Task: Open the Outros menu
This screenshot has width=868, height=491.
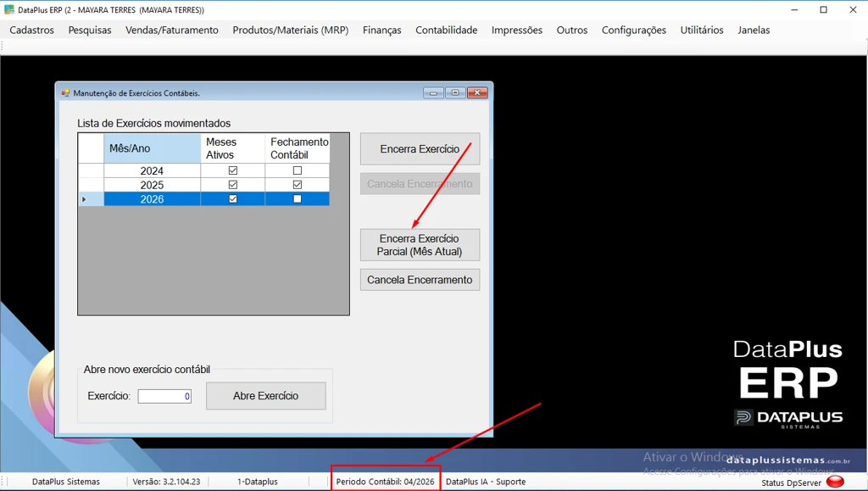Action: click(572, 30)
